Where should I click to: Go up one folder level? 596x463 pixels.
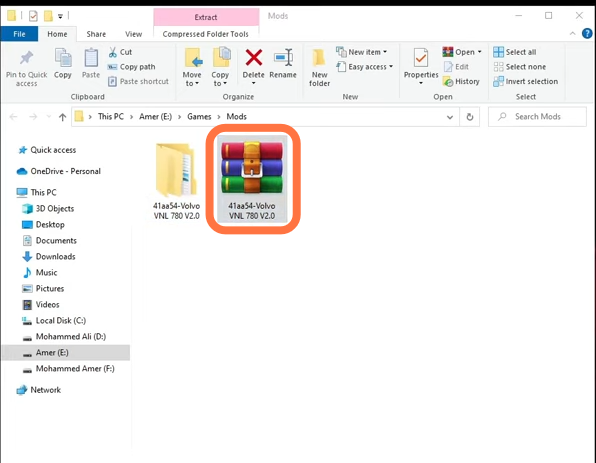click(62, 117)
